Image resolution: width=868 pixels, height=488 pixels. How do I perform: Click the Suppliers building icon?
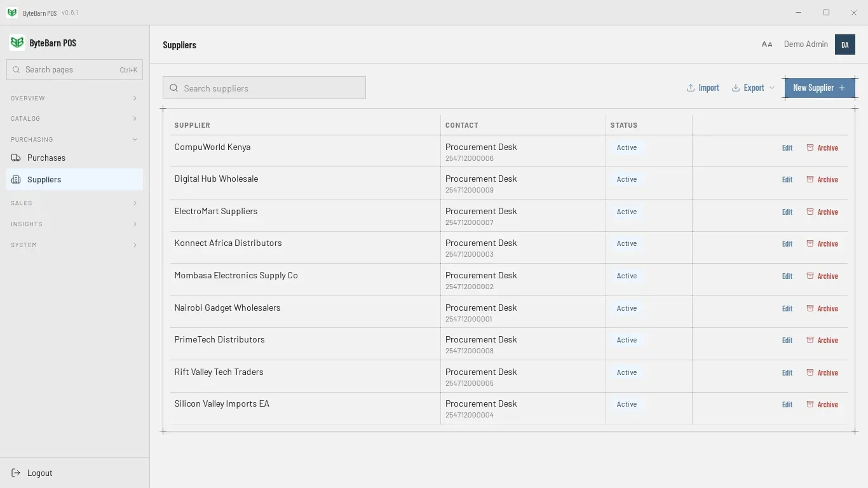[16, 179]
